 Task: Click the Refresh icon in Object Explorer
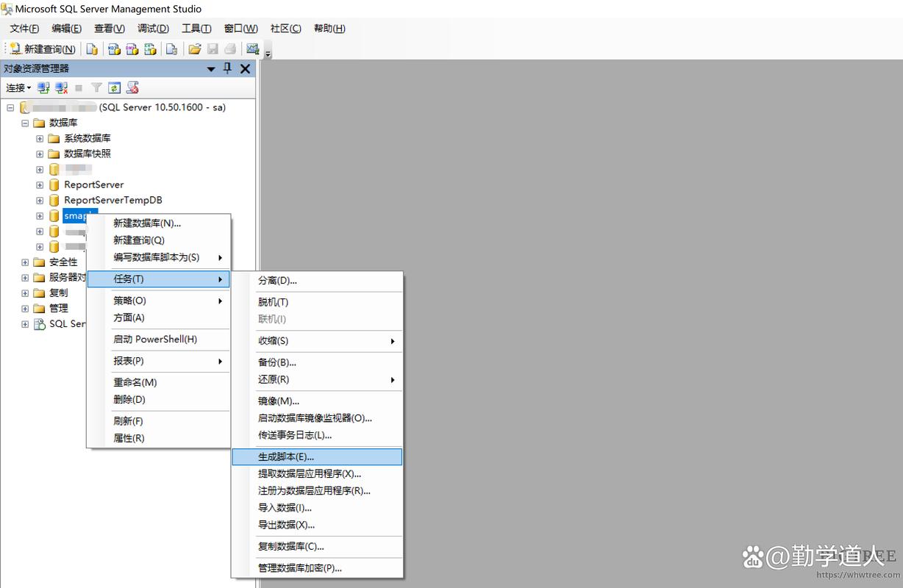click(114, 88)
